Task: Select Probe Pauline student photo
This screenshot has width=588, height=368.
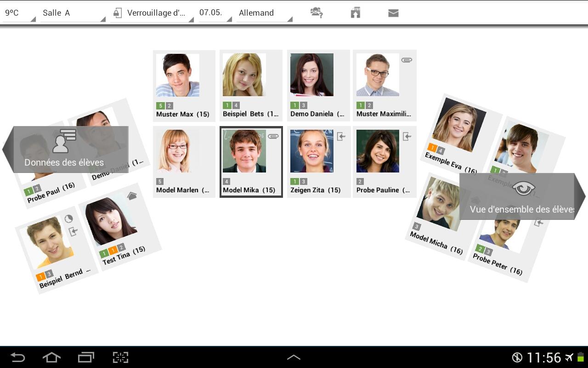Action: [x=378, y=151]
